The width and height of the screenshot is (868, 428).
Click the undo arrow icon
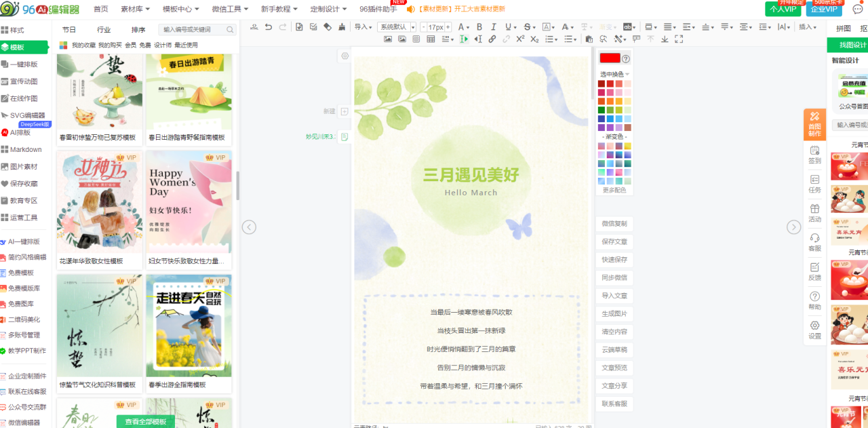(x=268, y=27)
